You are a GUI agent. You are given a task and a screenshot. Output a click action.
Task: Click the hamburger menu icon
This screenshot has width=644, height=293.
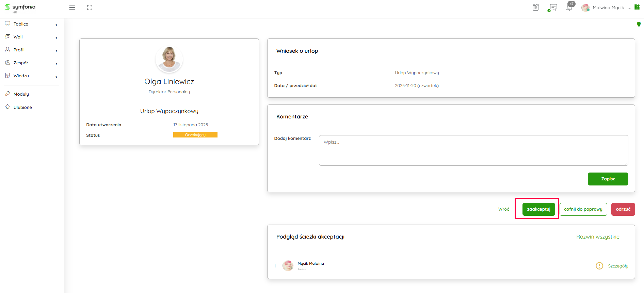(x=72, y=7)
